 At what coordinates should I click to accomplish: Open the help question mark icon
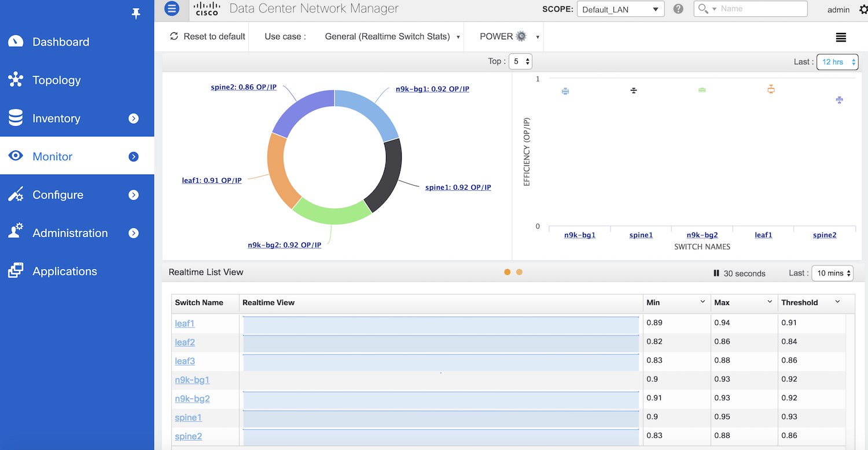pyautogui.click(x=678, y=9)
